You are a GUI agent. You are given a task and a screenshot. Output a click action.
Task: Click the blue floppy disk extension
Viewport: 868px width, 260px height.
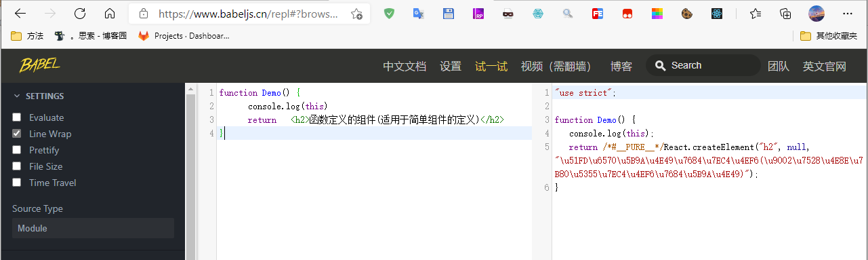pos(449,14)
